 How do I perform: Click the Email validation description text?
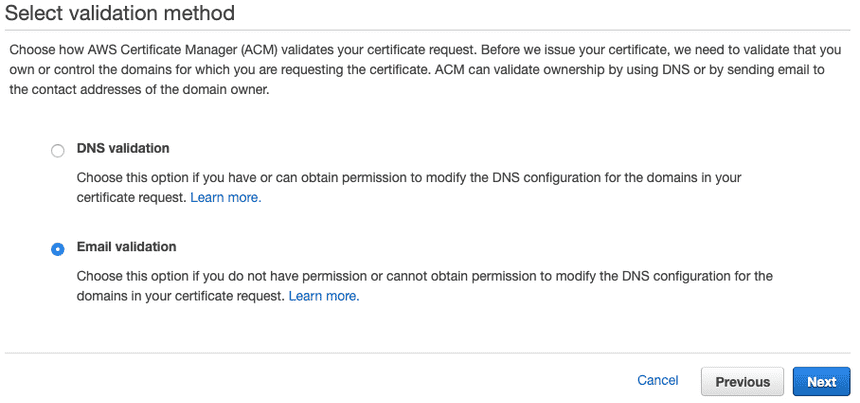[x=425, y=286]
